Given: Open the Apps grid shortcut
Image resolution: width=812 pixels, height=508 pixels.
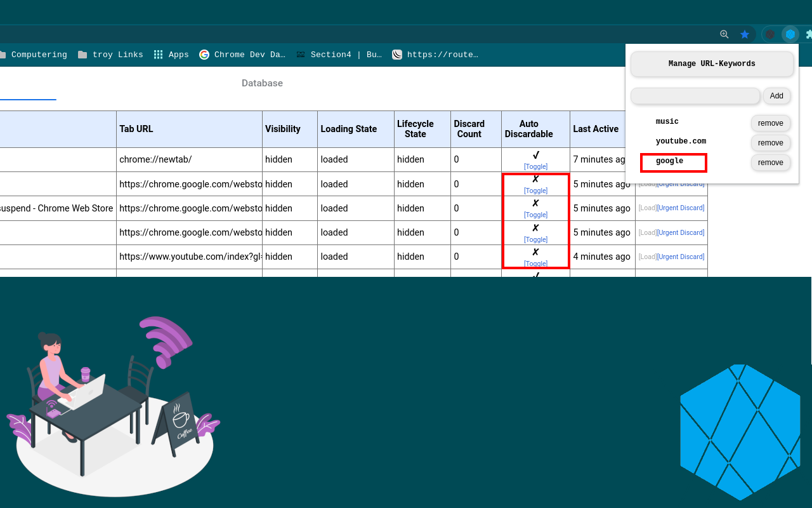Looking at the screenshot, I should 171,55.
